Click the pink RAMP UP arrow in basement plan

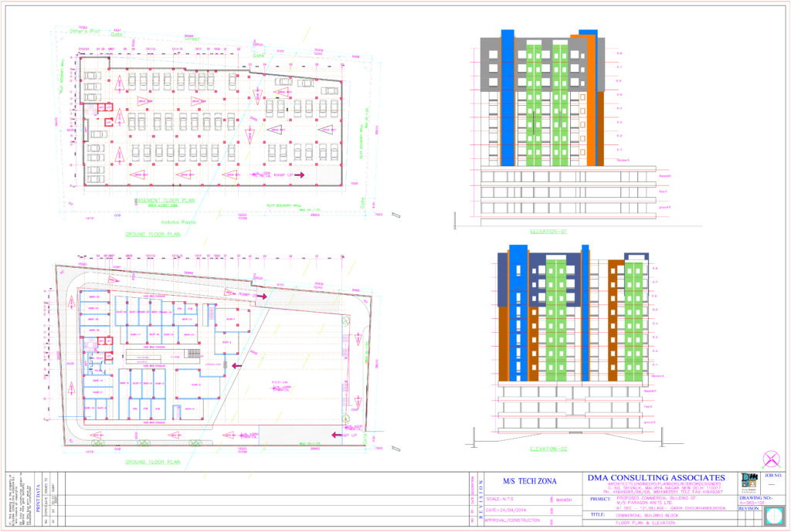click(299, 175)
